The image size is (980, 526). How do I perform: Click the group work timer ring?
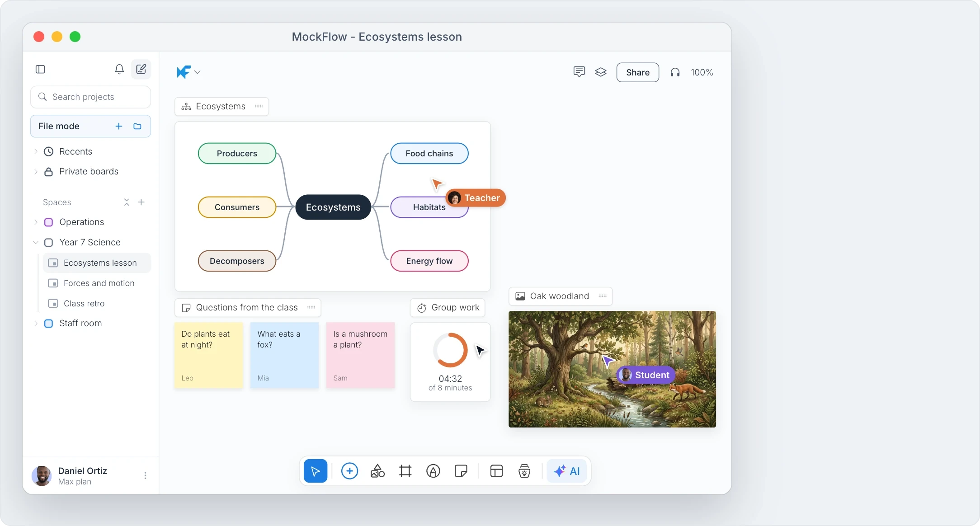point(450,350)
